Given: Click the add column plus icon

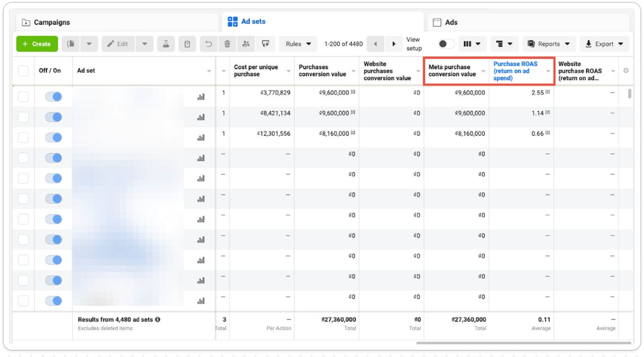Looking at the screenshot, I should 626,71.
